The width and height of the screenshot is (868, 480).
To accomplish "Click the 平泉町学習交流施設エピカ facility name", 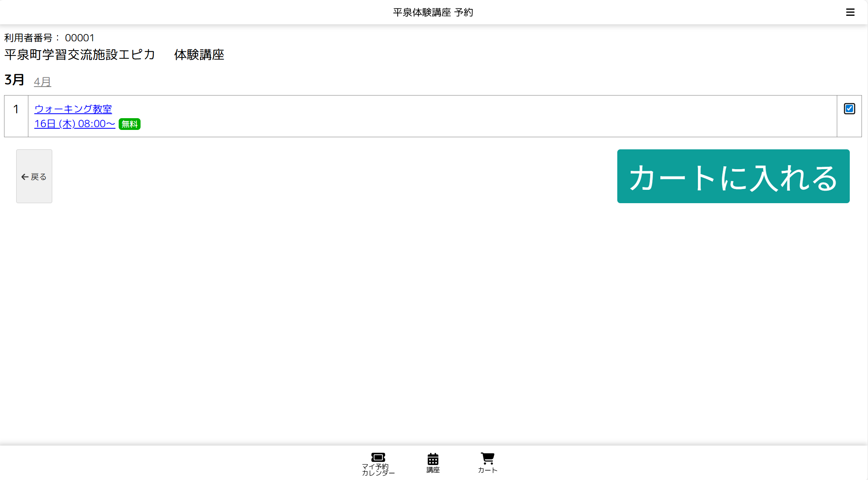I will [79, 55].
